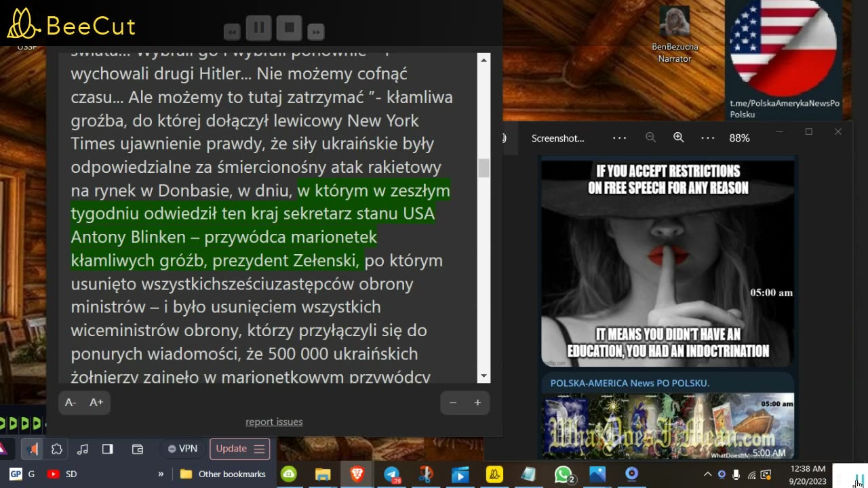Open Telegram from taskbar
Image resolution: width=868 pixels, height=488 pixels.
392,474
